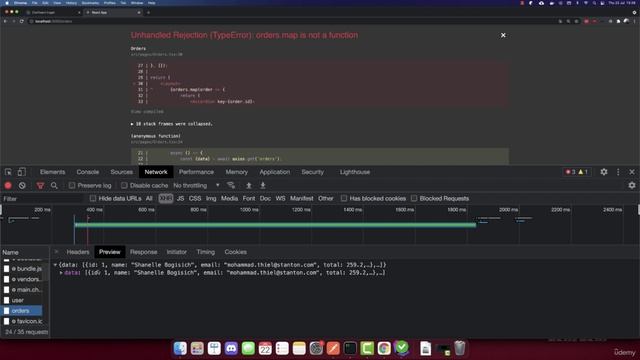
Task: Import HAR file upload arrow
Action: [249, 185]
